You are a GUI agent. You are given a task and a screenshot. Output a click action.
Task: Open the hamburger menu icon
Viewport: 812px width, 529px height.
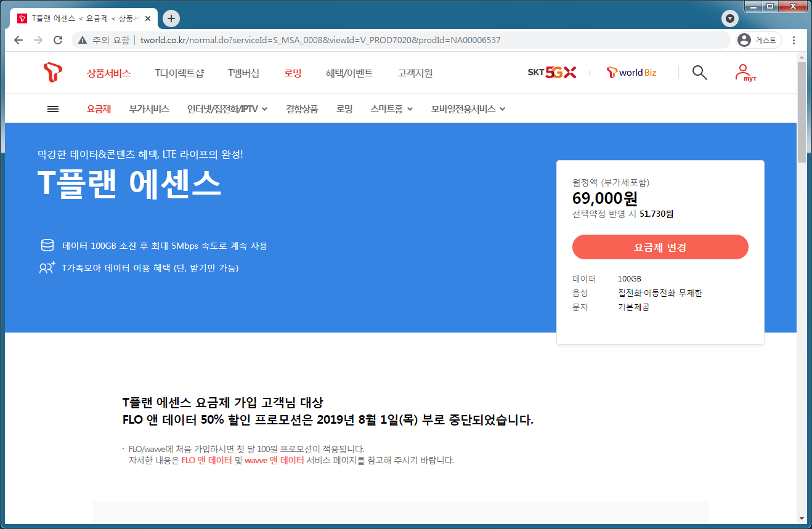tap(53, 109)
